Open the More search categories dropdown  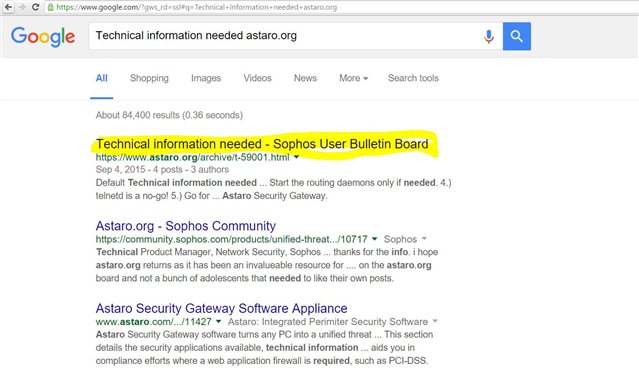click(353, 78)
